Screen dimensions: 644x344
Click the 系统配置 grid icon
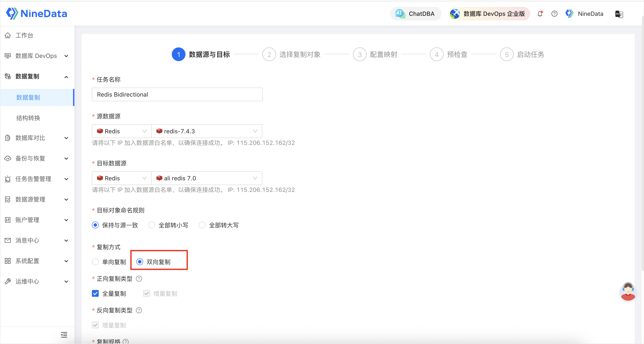[x=8, y=261]
